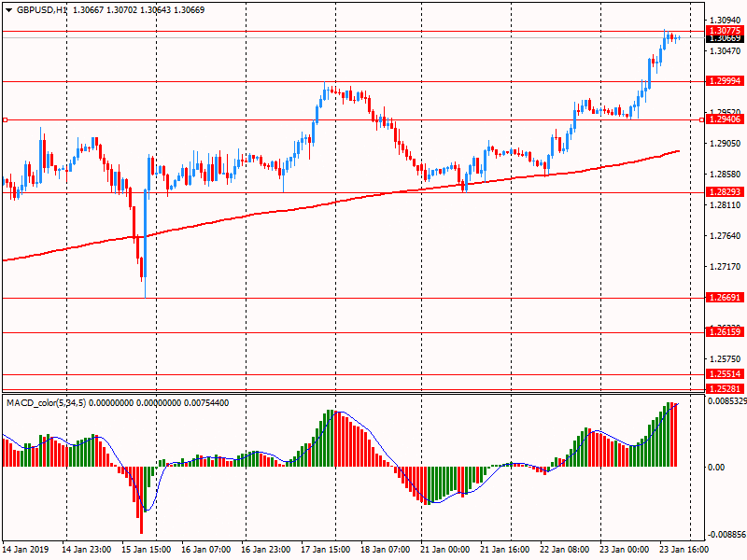Viewport: 747px width, 560px height.
Task: Click the most negative red MACD bar
Action: point(142,500)
